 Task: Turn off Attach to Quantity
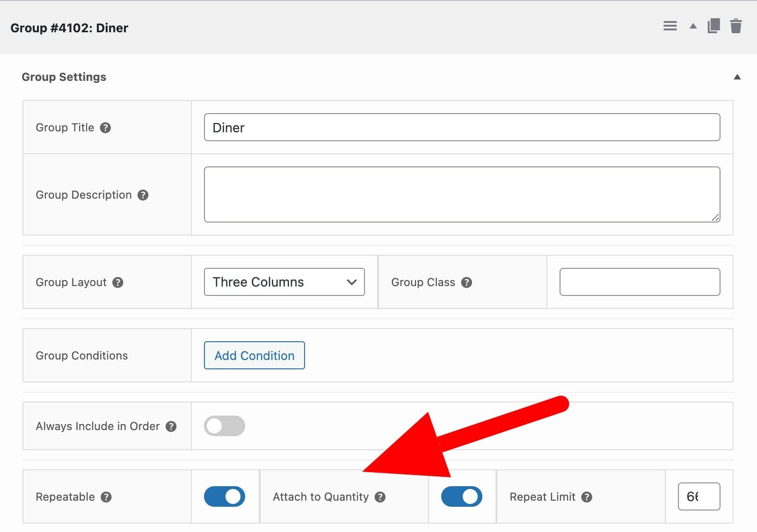462,496
